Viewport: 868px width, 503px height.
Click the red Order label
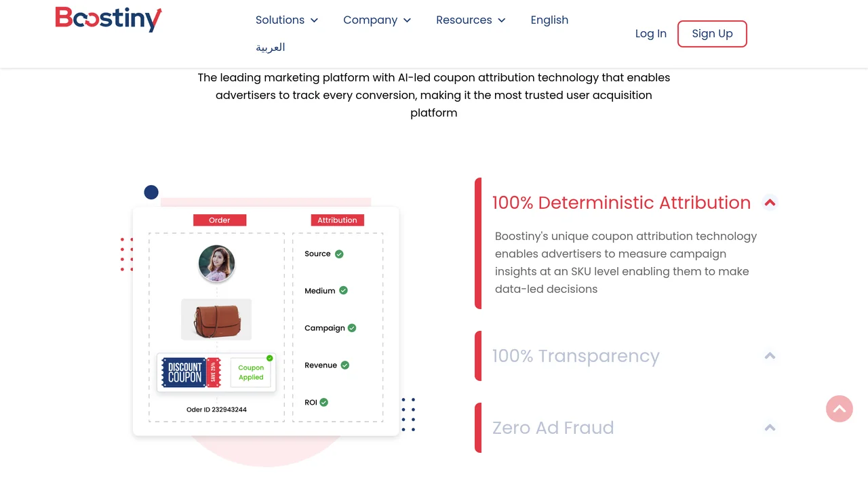coord(220,220)
